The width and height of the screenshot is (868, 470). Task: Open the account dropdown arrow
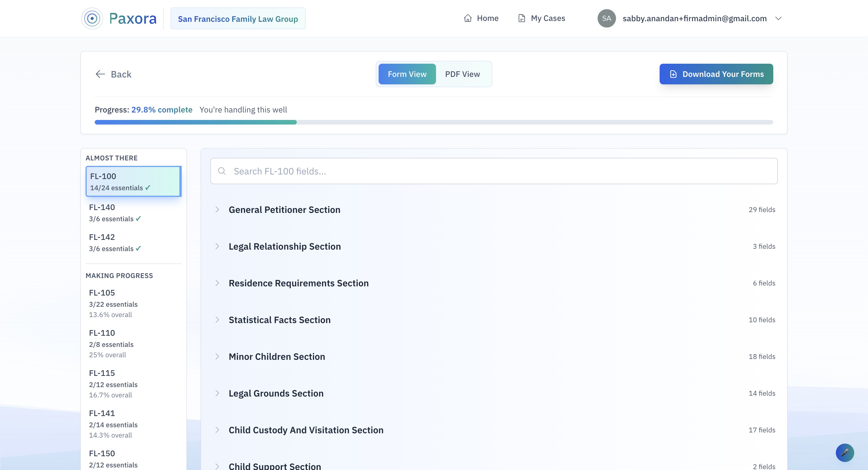778,18
